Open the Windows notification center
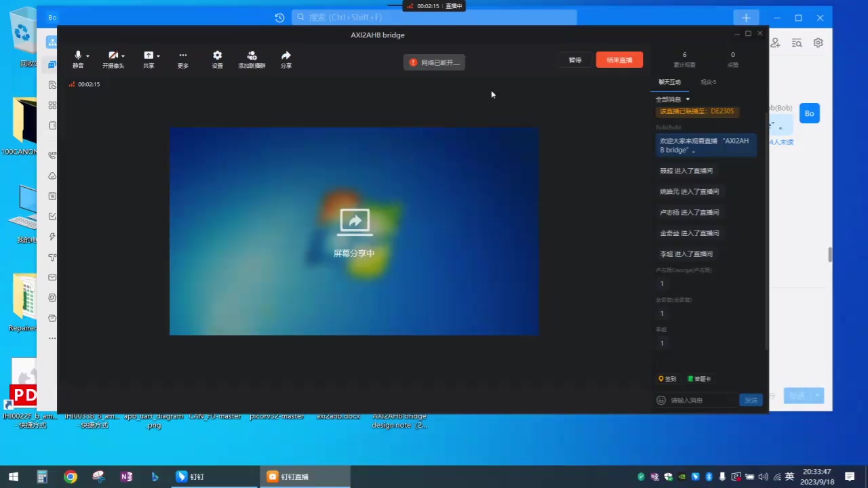Viewport: 868px width, 488px height. click(850, 476)
